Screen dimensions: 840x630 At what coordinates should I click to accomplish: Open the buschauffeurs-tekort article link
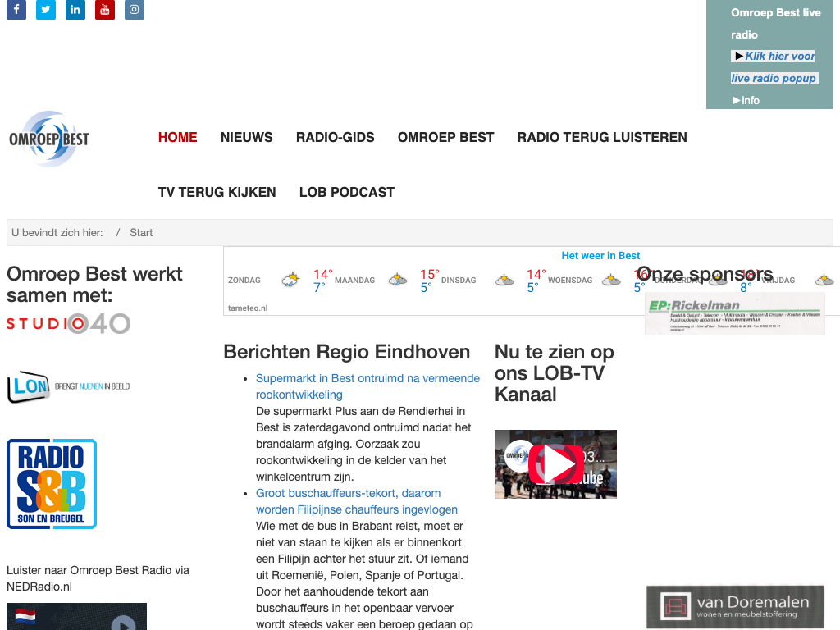(356, 501)
